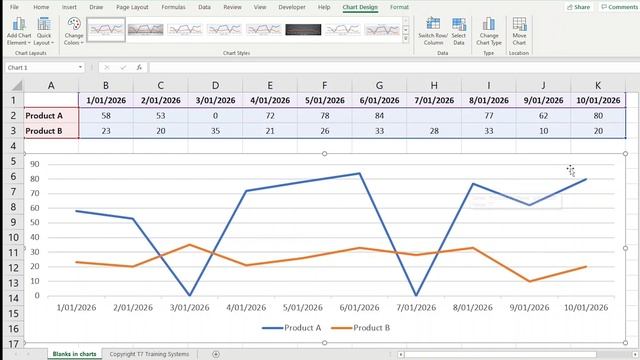Click the 1/01/2026 header cell
This screenshot has width=640, height=360.
coord(106,100)
